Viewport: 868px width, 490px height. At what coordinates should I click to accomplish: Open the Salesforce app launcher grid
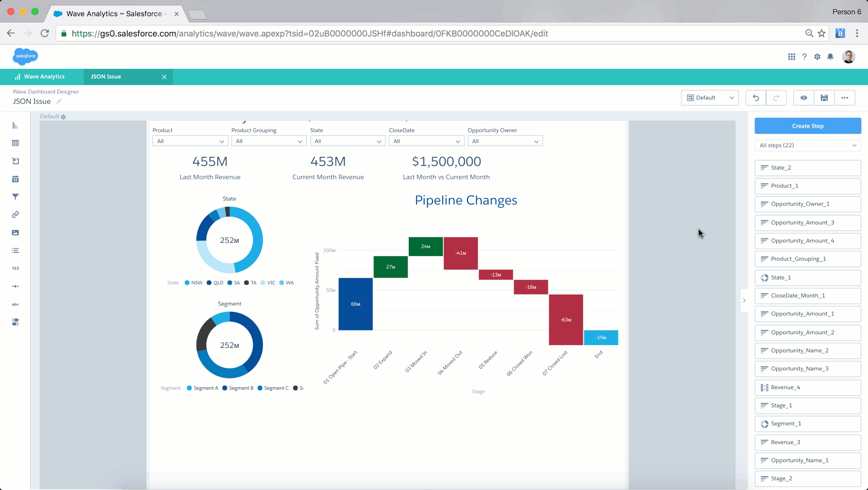tap(792, 57)
